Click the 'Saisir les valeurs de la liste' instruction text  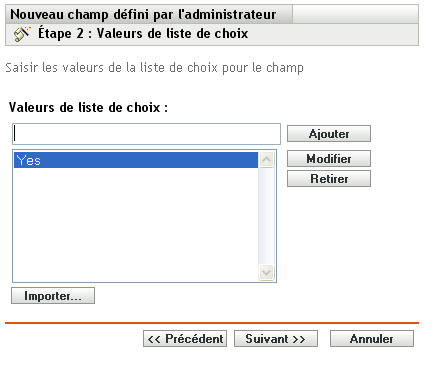tap(155, 68)
